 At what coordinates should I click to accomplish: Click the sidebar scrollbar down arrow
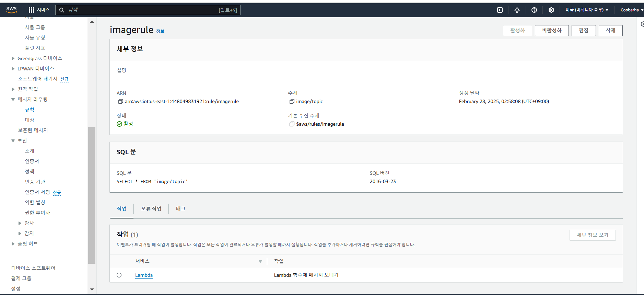coord(92,290)
